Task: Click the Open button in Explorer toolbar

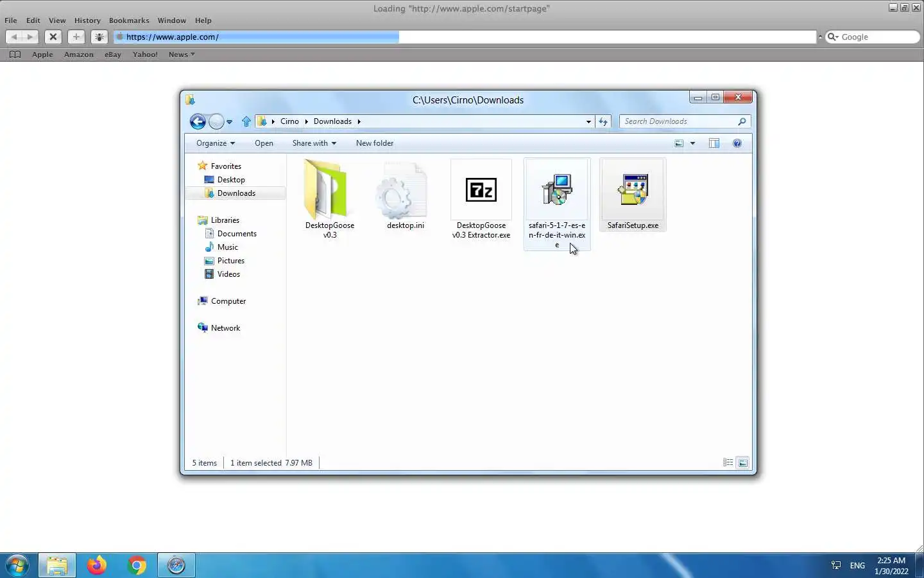Action: pos(264,143)
